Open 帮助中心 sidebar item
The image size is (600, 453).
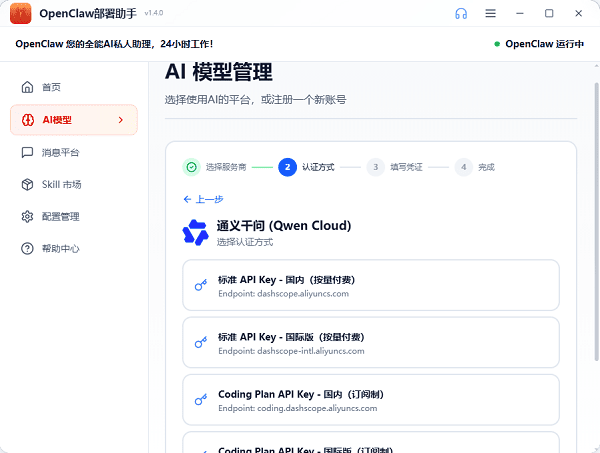(x=74, y=249)
